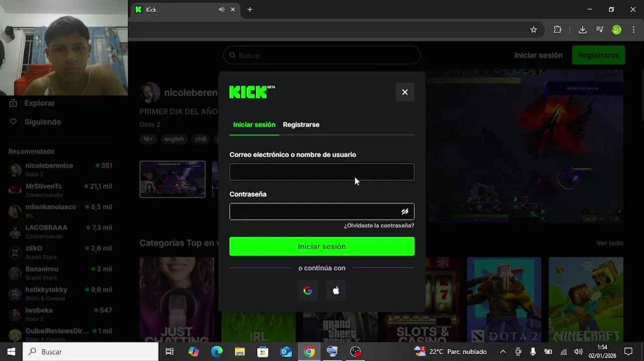Open the Chrome profile avatar

pos(617,30)
